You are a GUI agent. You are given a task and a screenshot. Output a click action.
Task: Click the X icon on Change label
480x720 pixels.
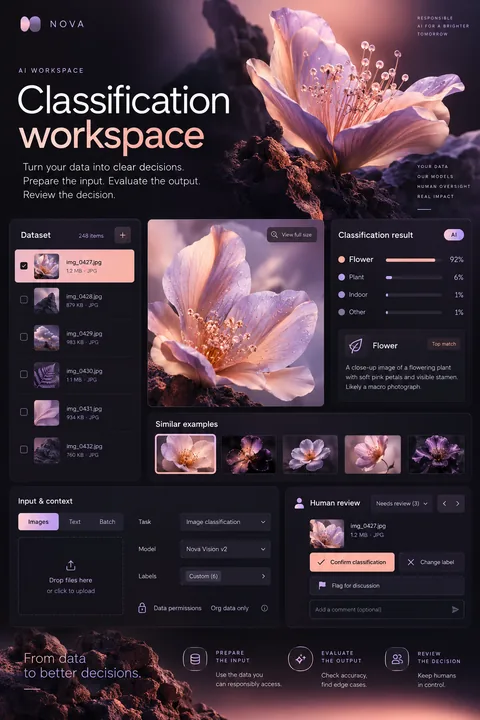411,562
